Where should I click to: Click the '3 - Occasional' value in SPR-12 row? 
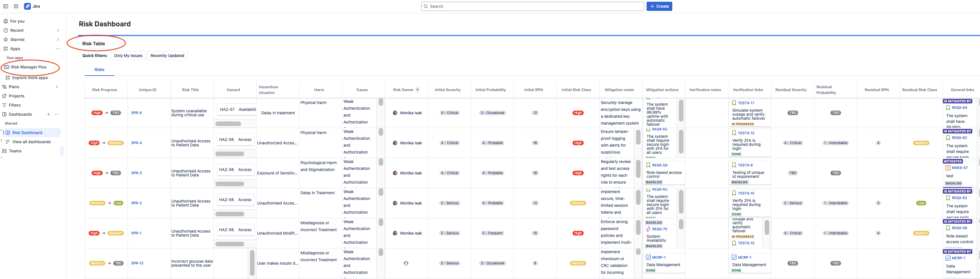[x=492, y=263]
